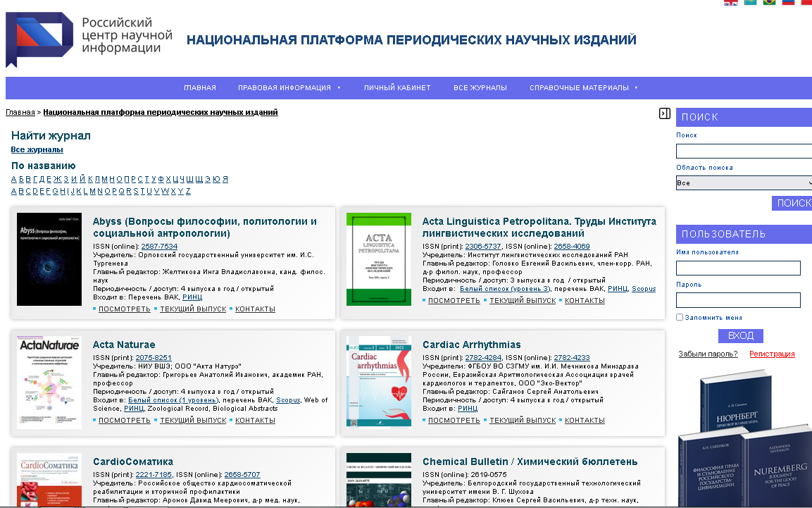
Task: Click the Cardiac Arrhythmias cover image
Action: 378,383
